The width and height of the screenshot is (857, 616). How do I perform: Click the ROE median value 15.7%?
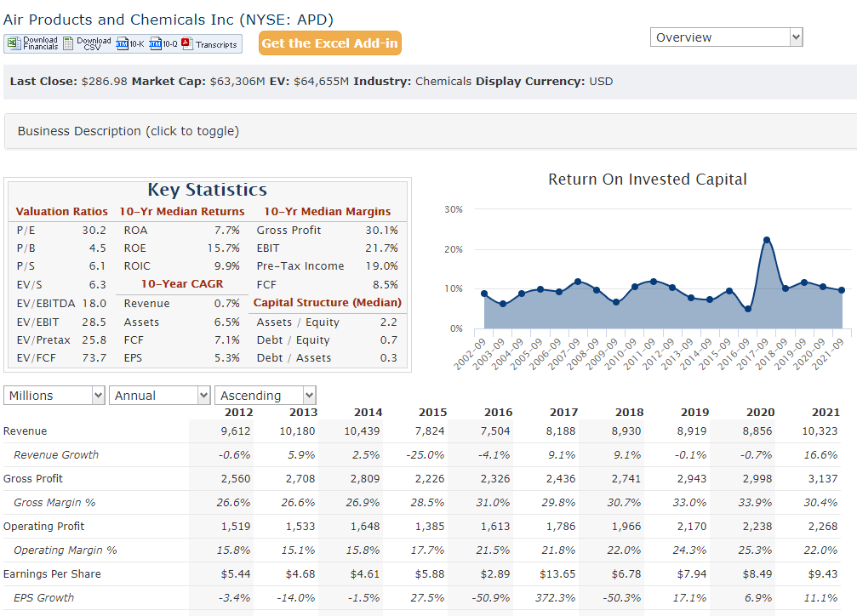click(224, 248)
